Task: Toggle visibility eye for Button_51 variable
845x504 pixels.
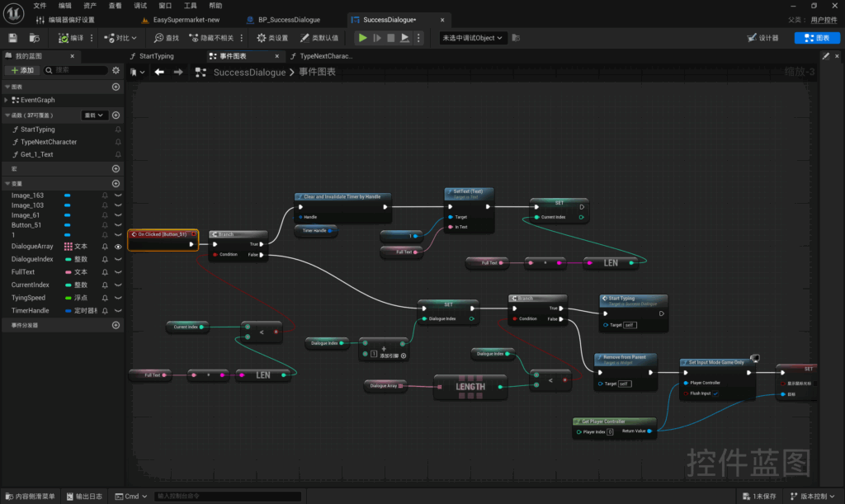Action: (x=118, y=225)
